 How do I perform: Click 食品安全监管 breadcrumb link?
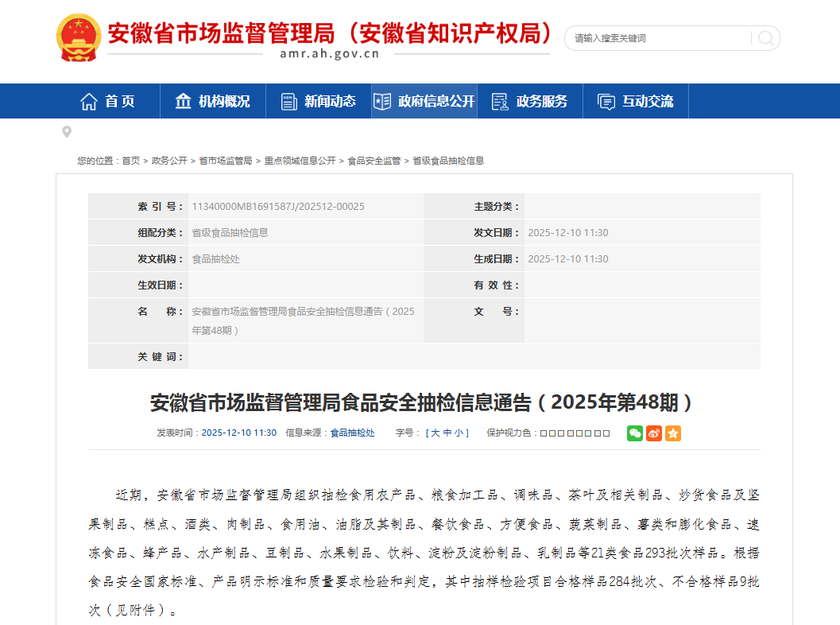[x=374, y=161]
